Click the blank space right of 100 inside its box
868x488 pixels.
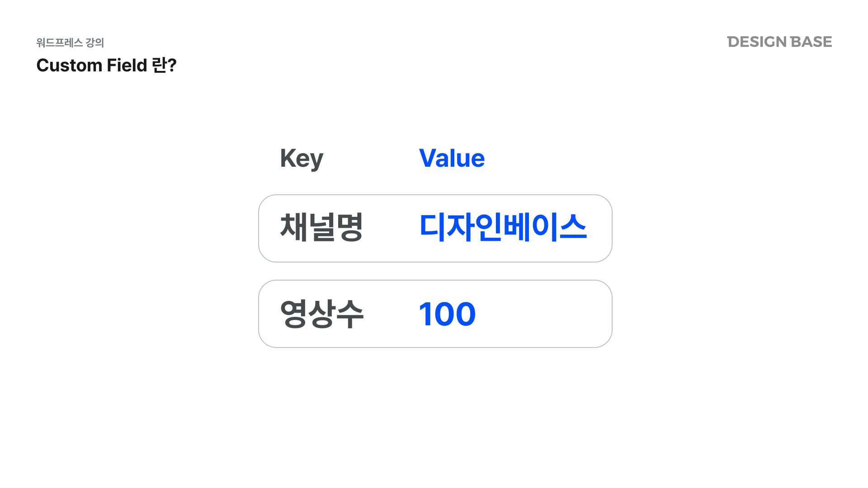coord(542,314)
